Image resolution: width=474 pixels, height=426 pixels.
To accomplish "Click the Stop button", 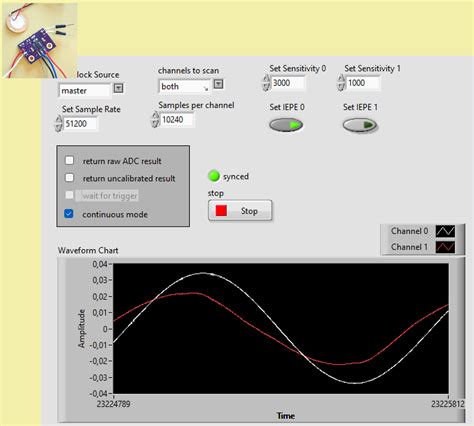I will pos(240,211).
